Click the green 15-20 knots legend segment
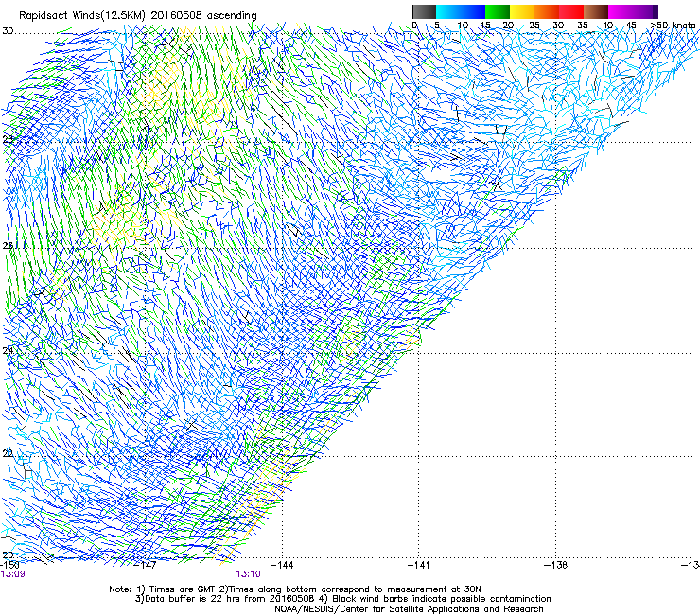 [x=498, y=11]
